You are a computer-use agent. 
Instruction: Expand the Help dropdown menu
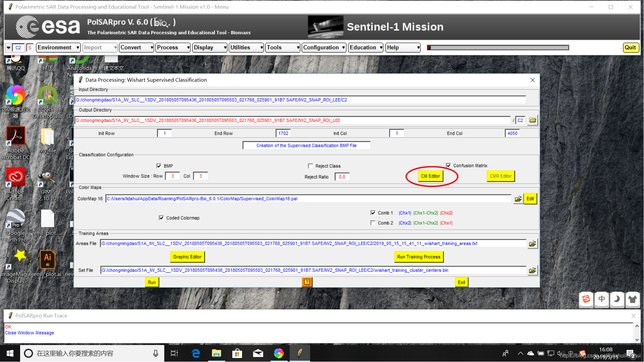coord(403,48)
